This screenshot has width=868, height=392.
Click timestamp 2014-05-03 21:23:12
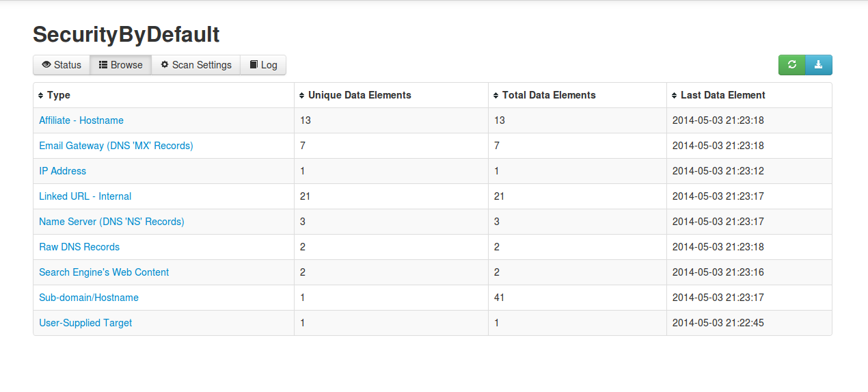pos(718,171)
